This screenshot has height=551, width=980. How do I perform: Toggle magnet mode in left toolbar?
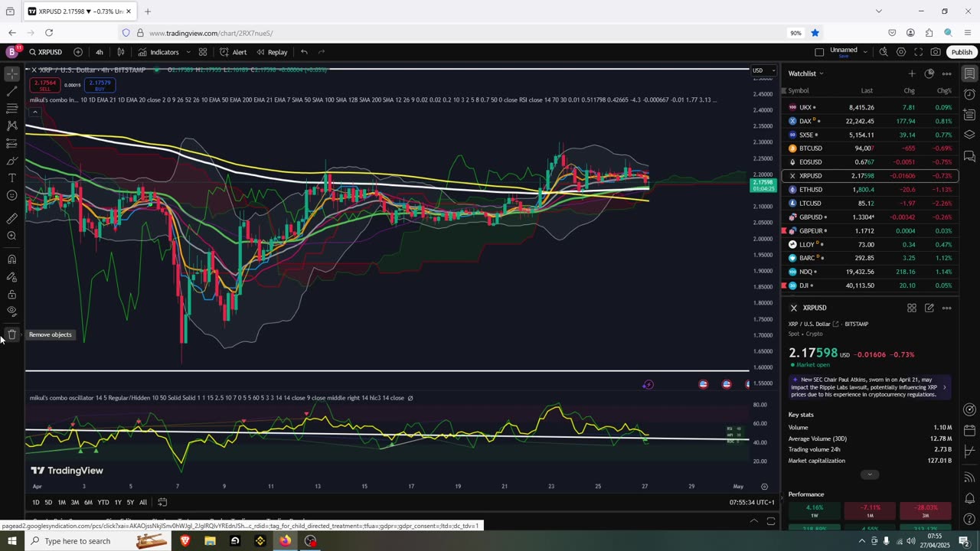tap(11, 259)
